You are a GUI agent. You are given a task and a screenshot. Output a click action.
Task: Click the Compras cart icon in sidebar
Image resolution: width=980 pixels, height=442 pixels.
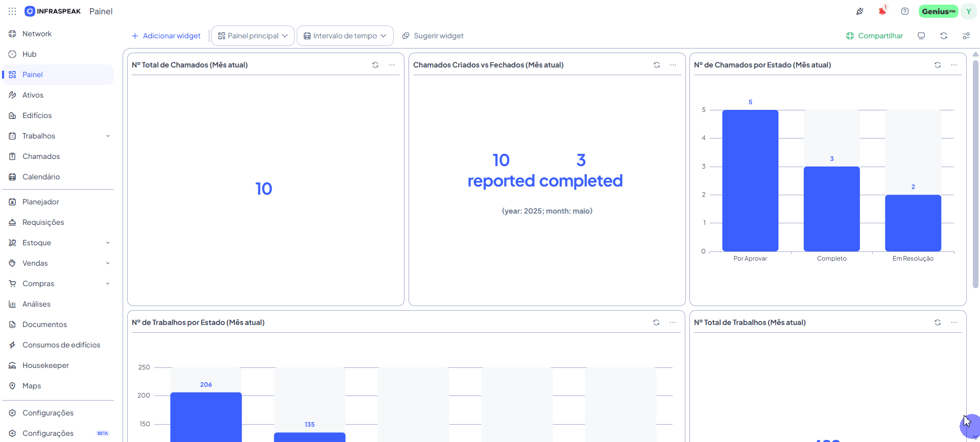coord(12,284)
